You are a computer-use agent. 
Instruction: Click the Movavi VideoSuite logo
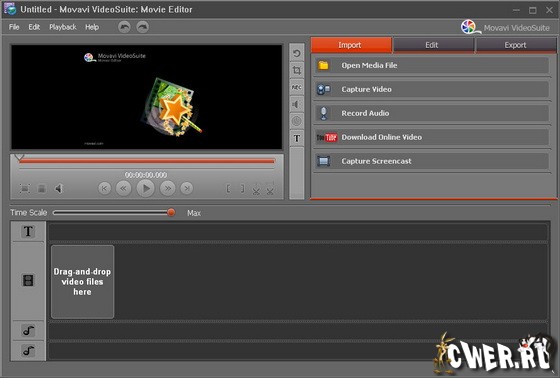(x=505, y=27)
